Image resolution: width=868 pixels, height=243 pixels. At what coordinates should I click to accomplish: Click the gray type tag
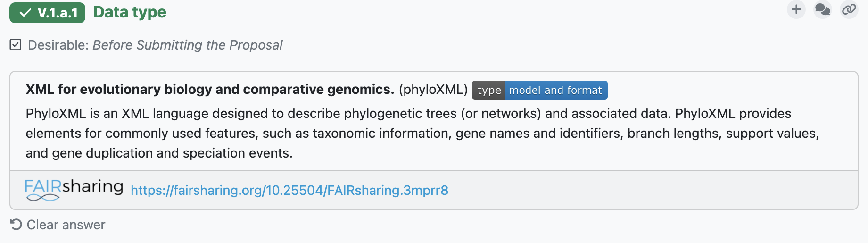pos(488,90)
